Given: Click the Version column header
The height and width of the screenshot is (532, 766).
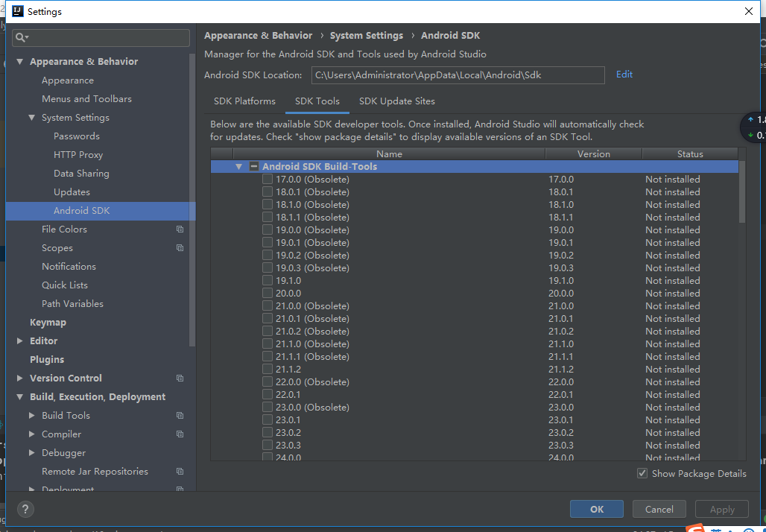Looking at the screenshot, I should [x=594, y=154].
